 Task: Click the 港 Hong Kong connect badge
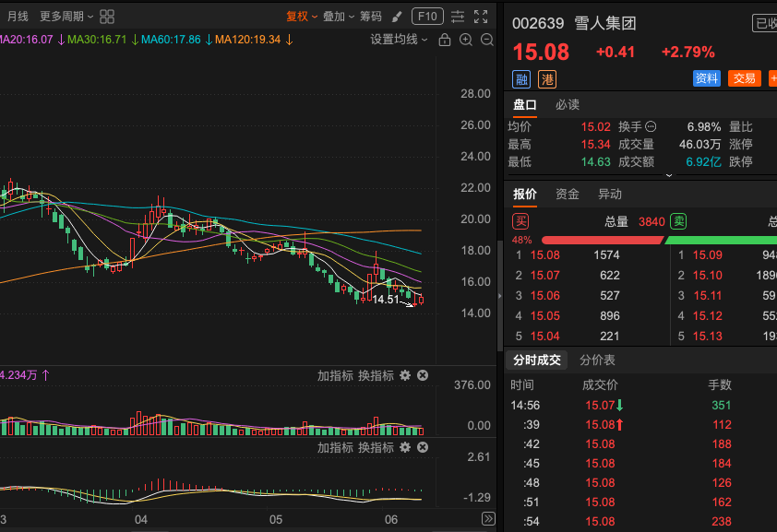(547, 79)
